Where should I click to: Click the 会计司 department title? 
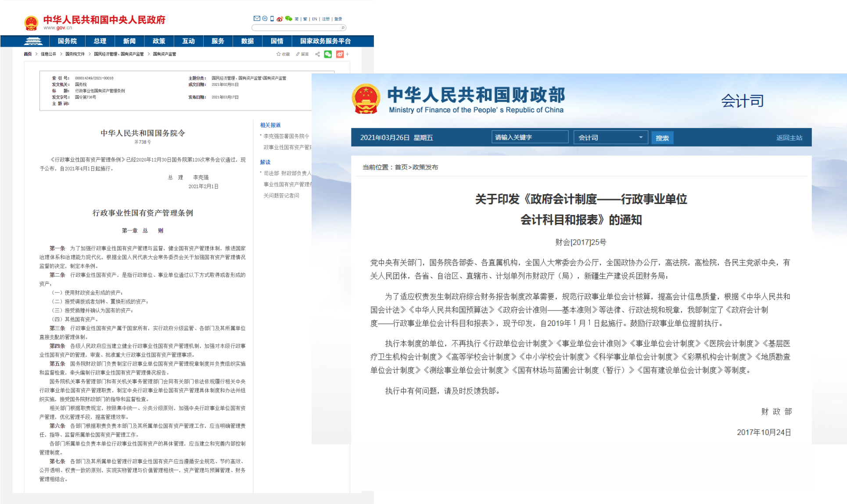pyautogui.click(x=743, y=101)
